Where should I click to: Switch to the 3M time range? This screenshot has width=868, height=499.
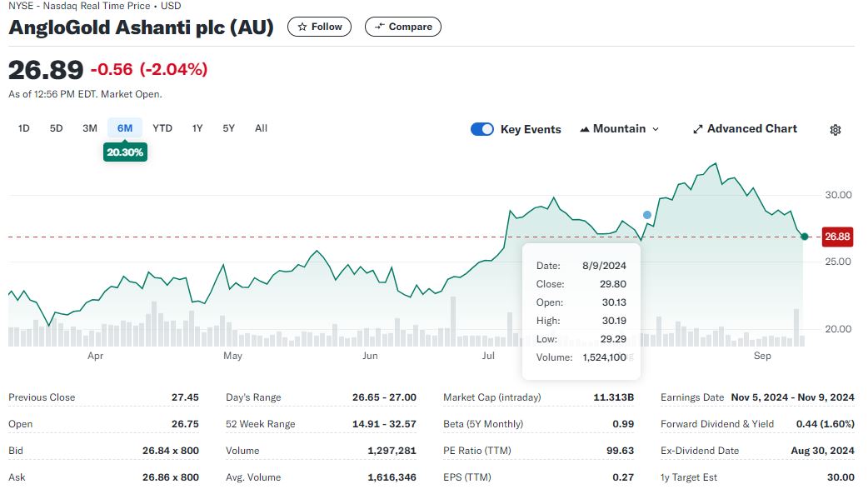pyautogui.click(x=90, y=128)
